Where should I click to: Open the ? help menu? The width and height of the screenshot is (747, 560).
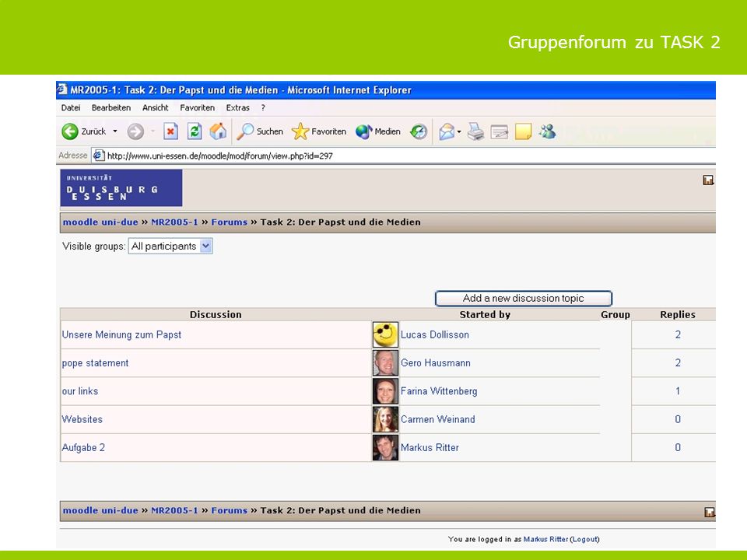coord(263,107)
